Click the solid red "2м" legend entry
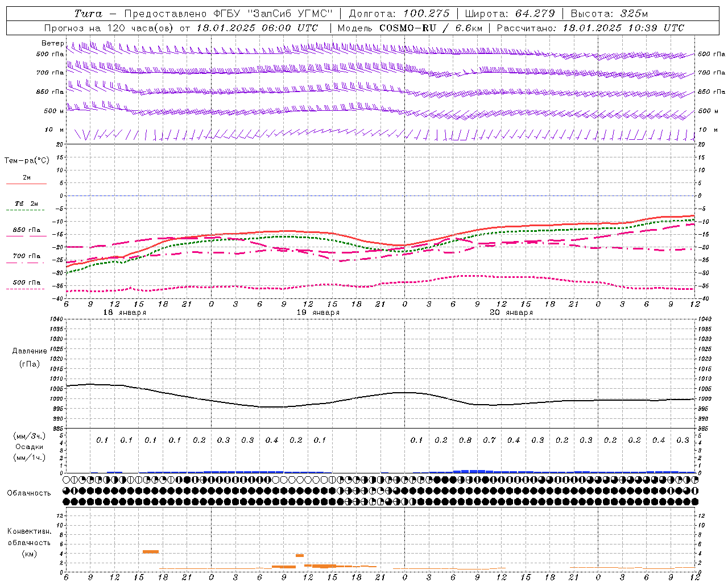Screen dimensions: 728x582 (x=27, y=180)
